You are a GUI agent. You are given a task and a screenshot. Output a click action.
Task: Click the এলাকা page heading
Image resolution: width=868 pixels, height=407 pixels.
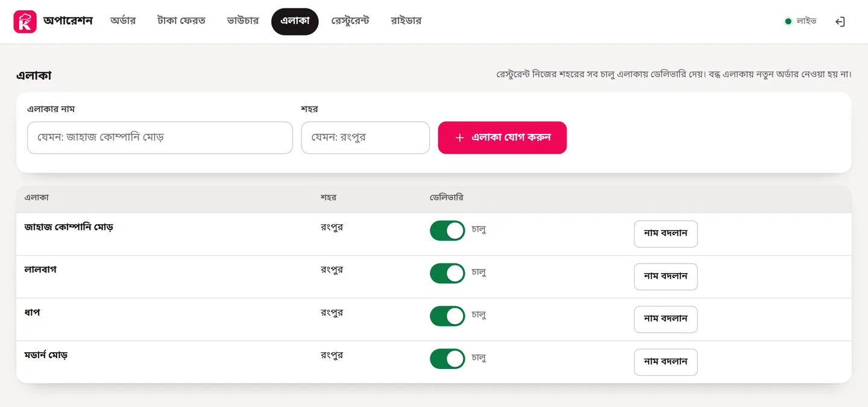click(34, 75)
